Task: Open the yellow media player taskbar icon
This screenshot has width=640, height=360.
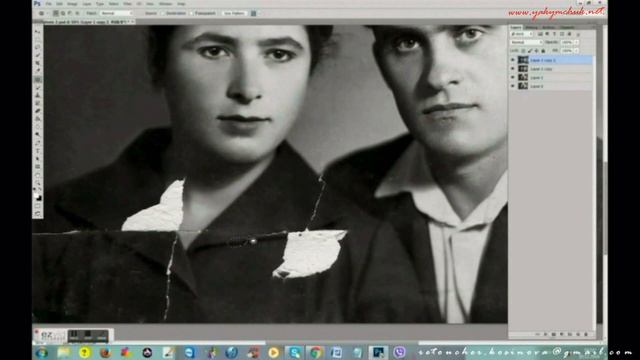Action: pos(273,352)
